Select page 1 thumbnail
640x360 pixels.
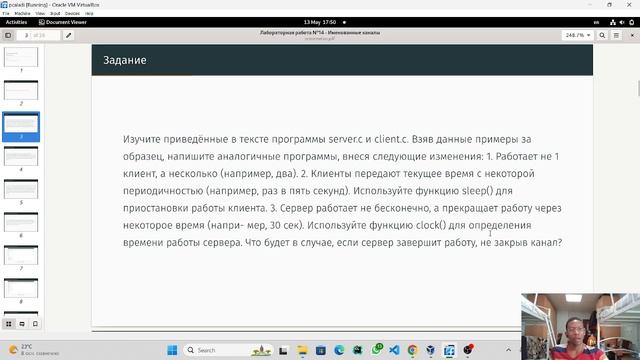(21, 57)
